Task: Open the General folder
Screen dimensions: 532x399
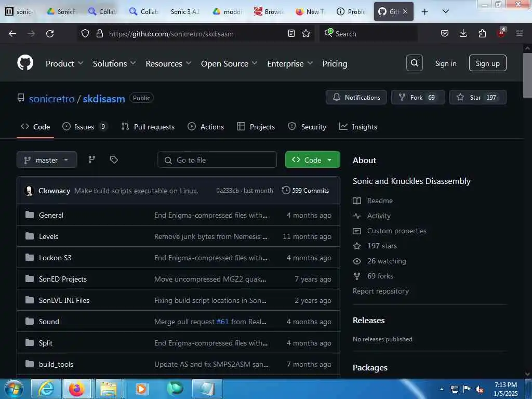Action: coord(51,215)
